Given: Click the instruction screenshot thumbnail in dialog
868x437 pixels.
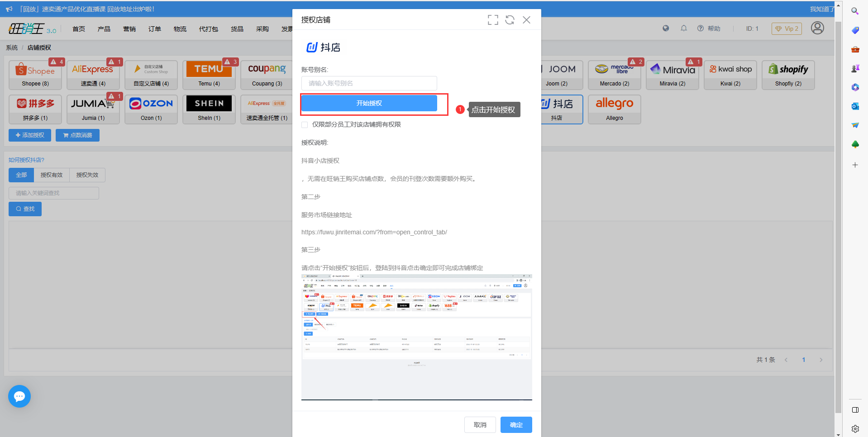Looking at the screenshot, I should (x=417, y=337).
